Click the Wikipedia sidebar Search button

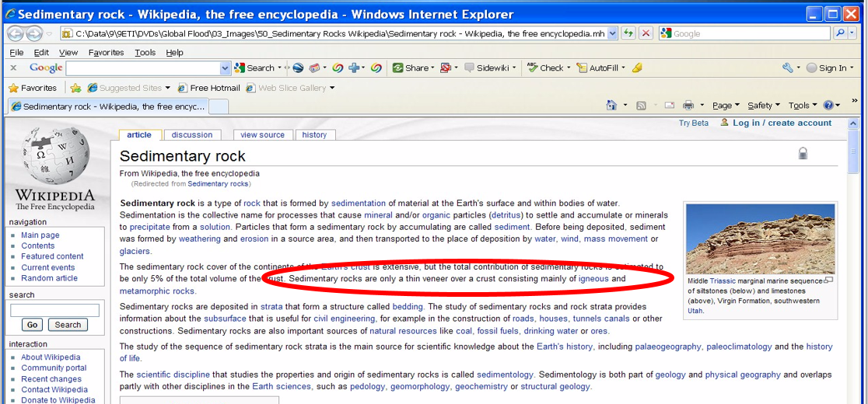click(68, 325)
